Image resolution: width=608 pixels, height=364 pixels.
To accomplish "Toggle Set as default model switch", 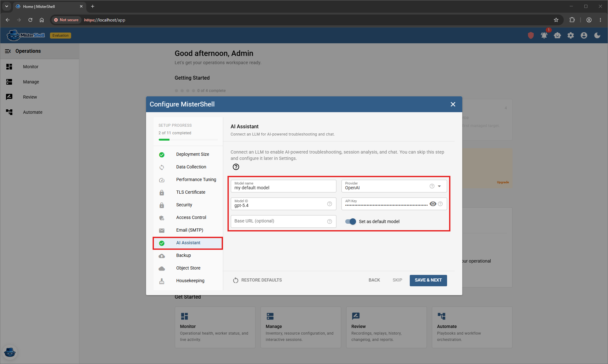I will [x=350, y=221].
